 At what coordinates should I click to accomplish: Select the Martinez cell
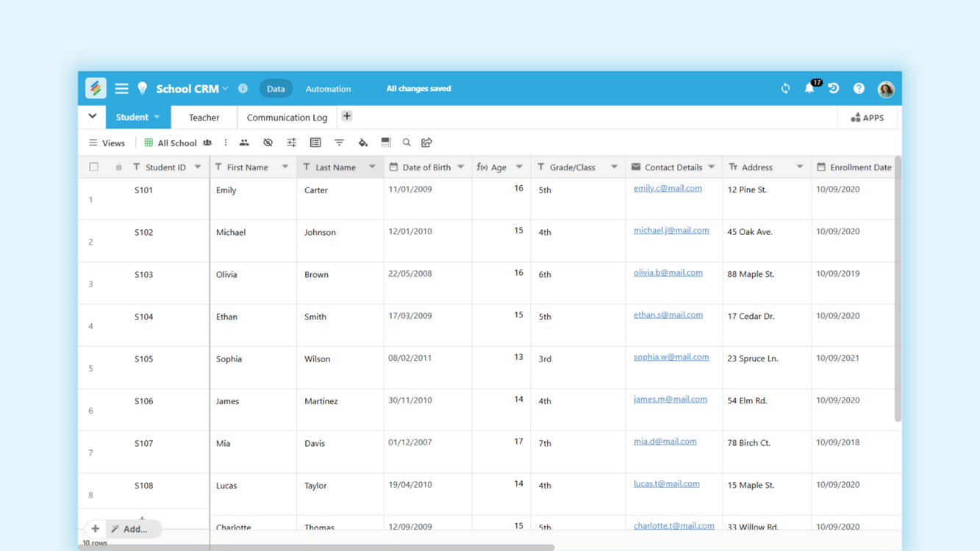340,410
